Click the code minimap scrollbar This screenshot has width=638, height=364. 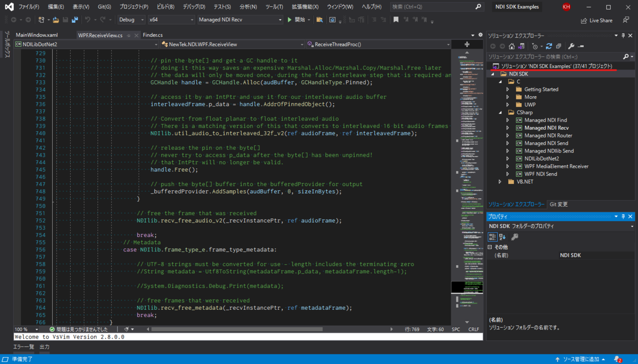click(467, 186)
